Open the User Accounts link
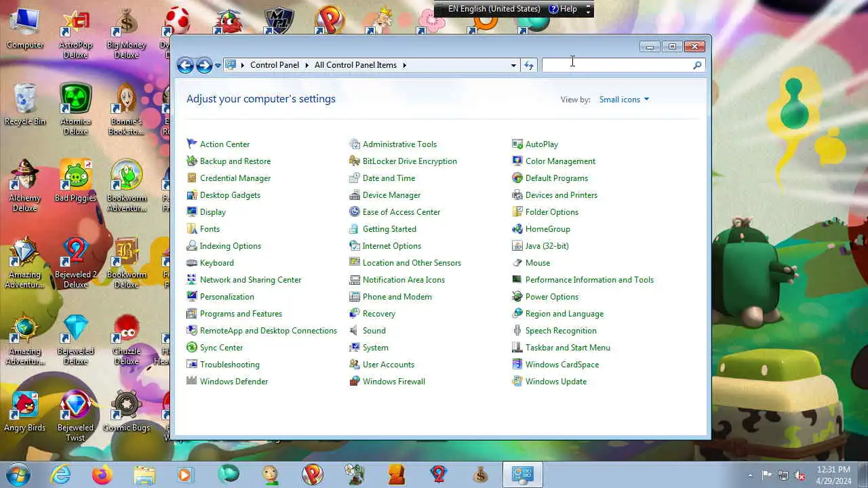The width and height of the screenshot is (868, 488). (x=389, y=364)
